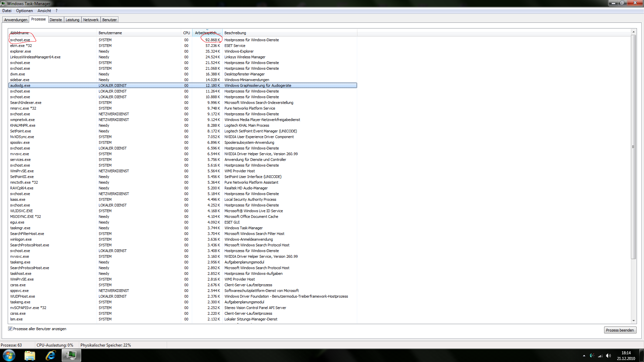Screen dimensions: 644x362
Task: Switch to the Leistung tab
Action: coord(72,20)
